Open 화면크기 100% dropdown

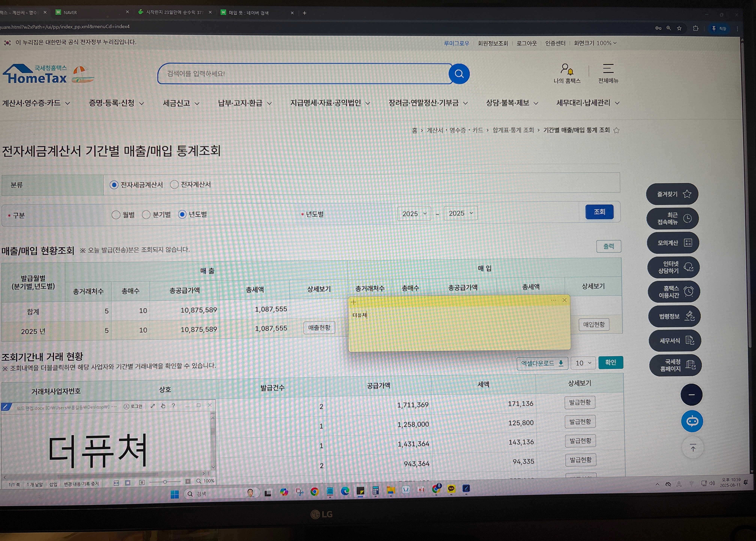click(x=595, y=43)
